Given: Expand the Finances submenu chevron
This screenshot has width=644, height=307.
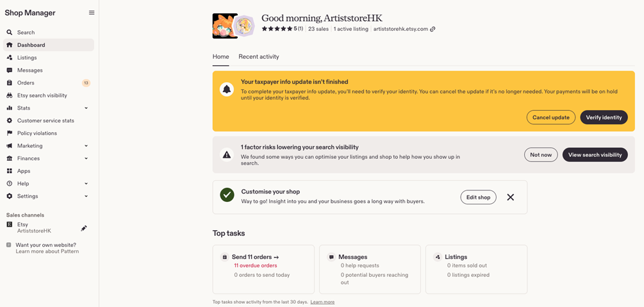Looking at the screenshot, I should coord(87,158).
